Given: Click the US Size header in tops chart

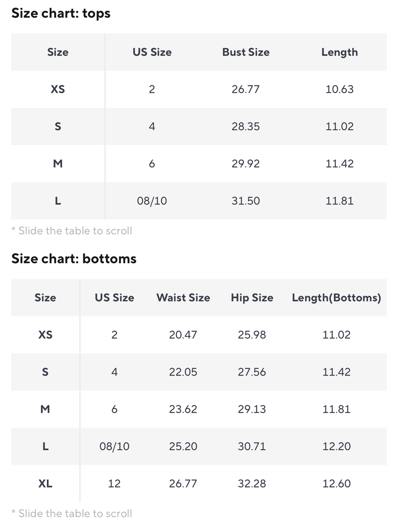Looking at the screenshot, I should [152, 52].
